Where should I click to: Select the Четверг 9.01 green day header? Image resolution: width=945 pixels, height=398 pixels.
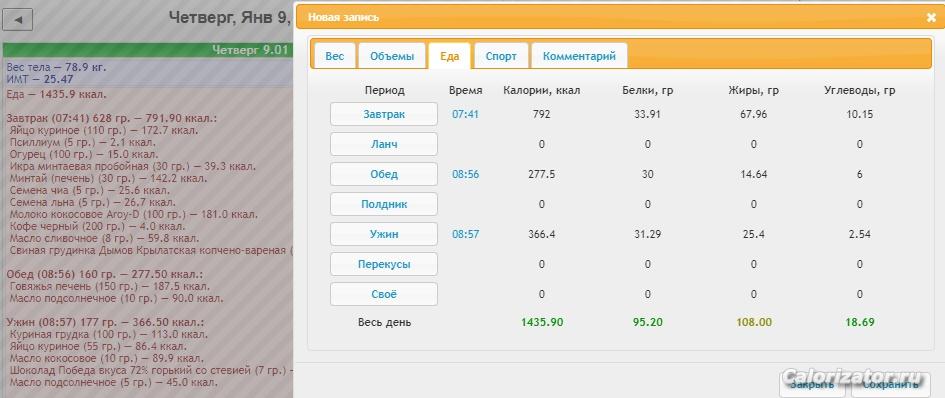[x=148, y=50]
